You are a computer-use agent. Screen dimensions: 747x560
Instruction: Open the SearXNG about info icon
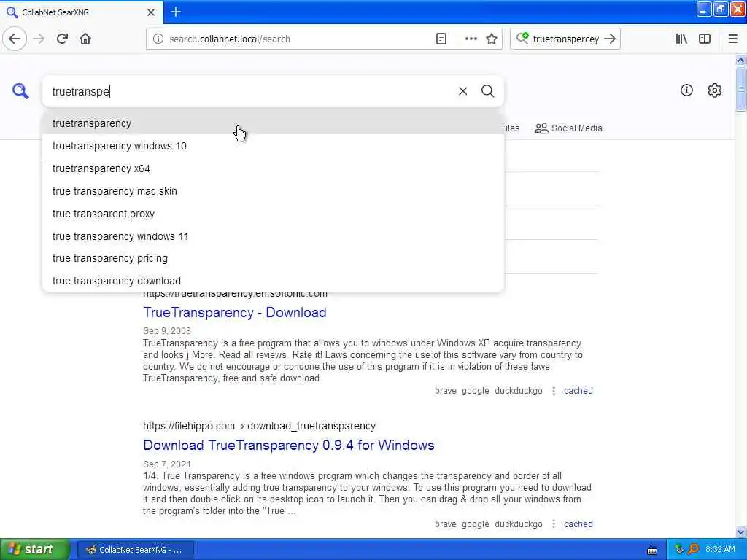(x=686, y=90)
